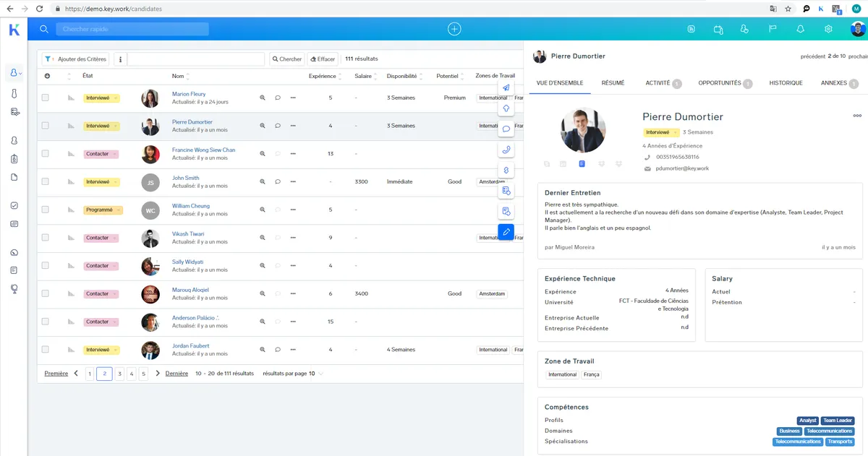Check the checkbox on John Smith's row

tap(45, 181)
